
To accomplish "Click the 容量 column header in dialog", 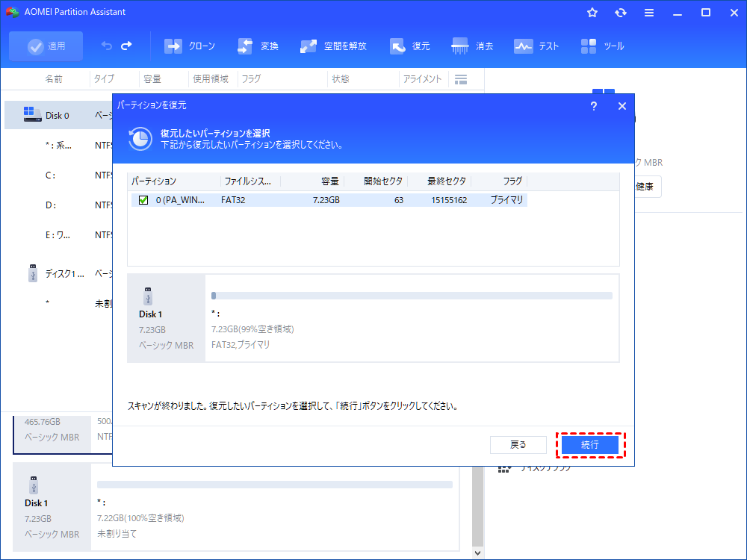I will (329, 181).
